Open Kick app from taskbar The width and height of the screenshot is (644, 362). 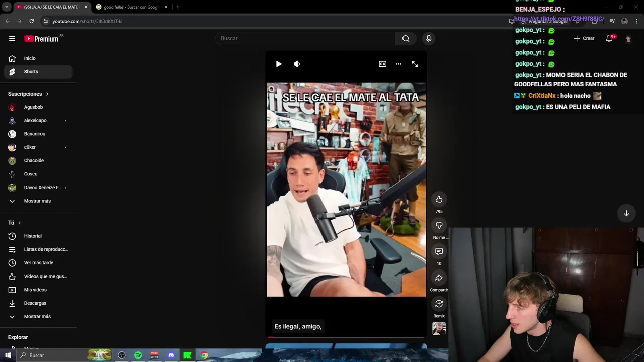(187, 355)
